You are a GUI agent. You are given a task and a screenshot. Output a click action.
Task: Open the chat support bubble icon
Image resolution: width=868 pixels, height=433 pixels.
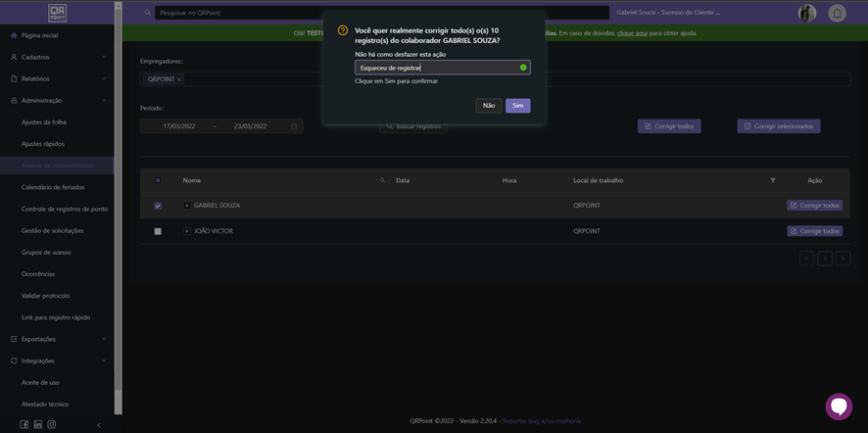pyautogui.click(x=839, y=406)
